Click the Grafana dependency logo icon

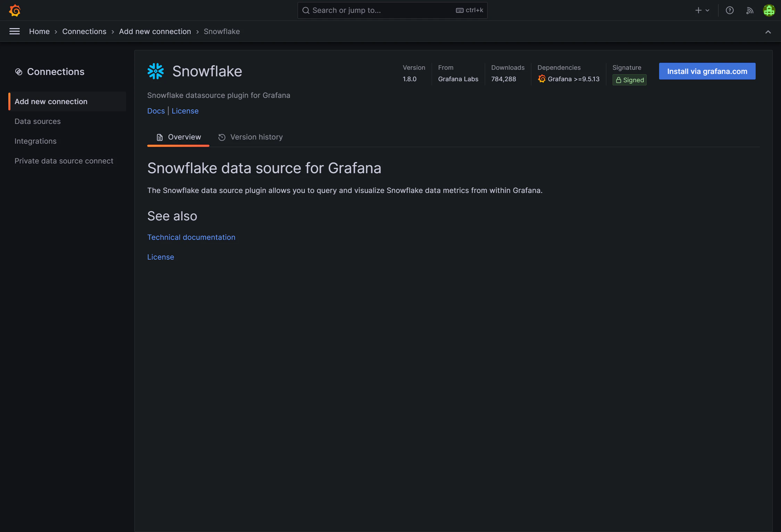point(542,79)
